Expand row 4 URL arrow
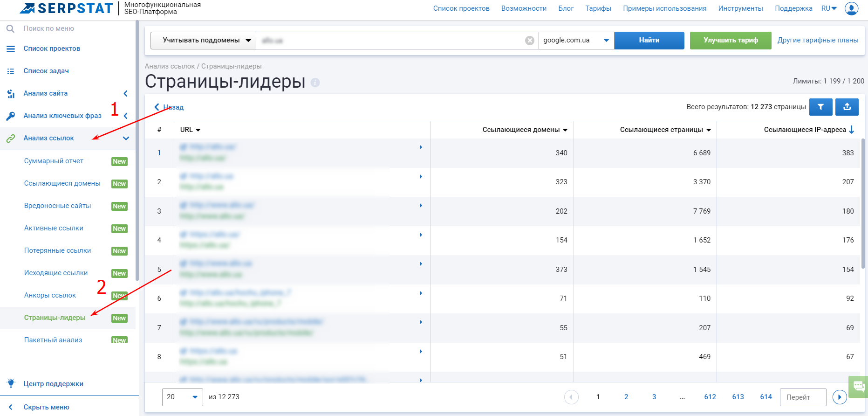 click(x=421, y=235)
